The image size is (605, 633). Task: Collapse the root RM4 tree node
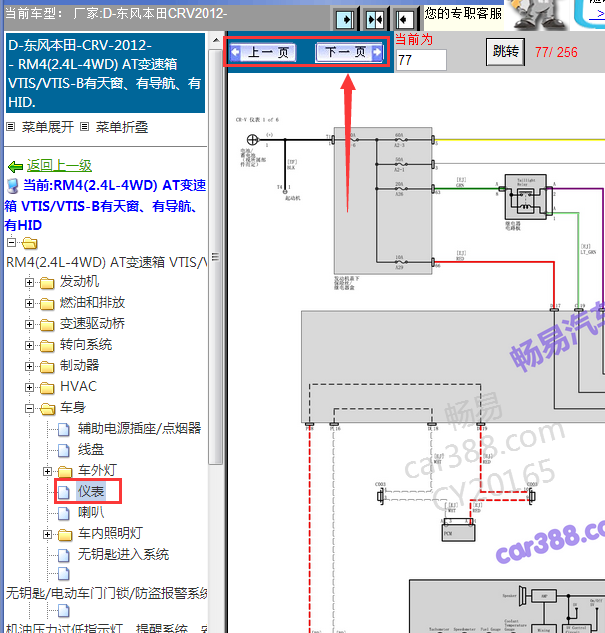pos(11,243)
